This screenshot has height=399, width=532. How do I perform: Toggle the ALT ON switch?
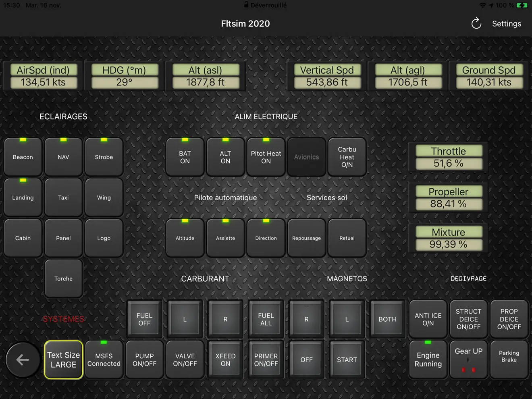pos(225,157)
